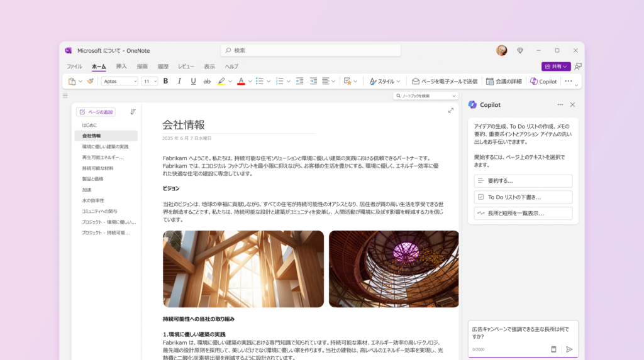Viewport: 644px width, 360px height.
Task: Collapse the ribbon with the small chevron
Action: pos(576,85)
